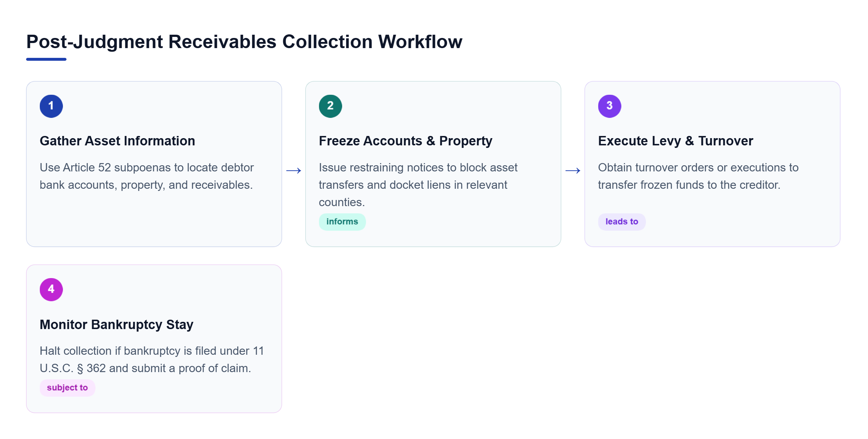The width and height of the screenshot is (868, 439).
Task: Click the 11 U.S.C. § 362 description text
Action: point(152,359)
